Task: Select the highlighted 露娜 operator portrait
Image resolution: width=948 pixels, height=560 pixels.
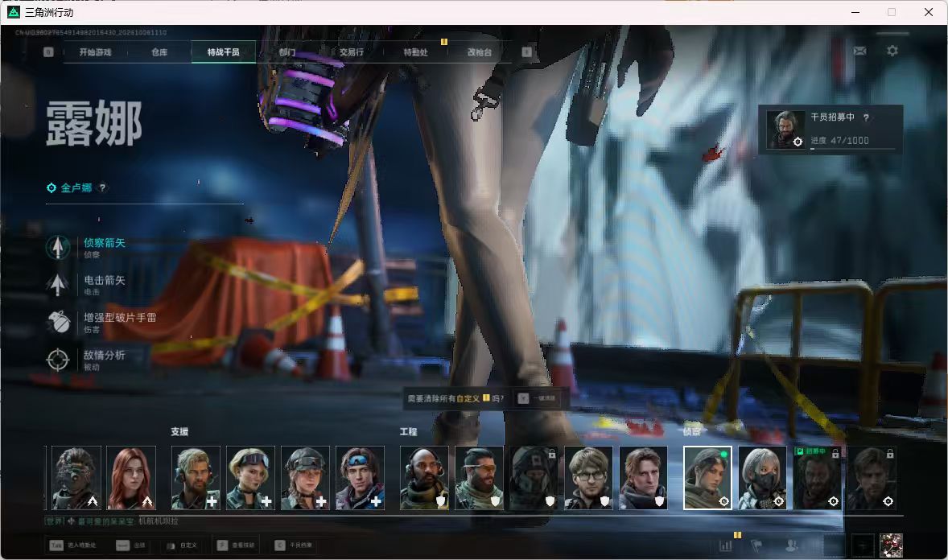Action: click(x=707, y=478)
